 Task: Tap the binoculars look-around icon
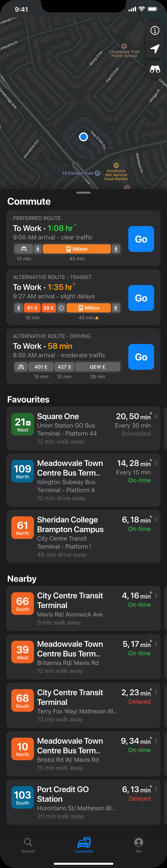click(x=154, y=69)
